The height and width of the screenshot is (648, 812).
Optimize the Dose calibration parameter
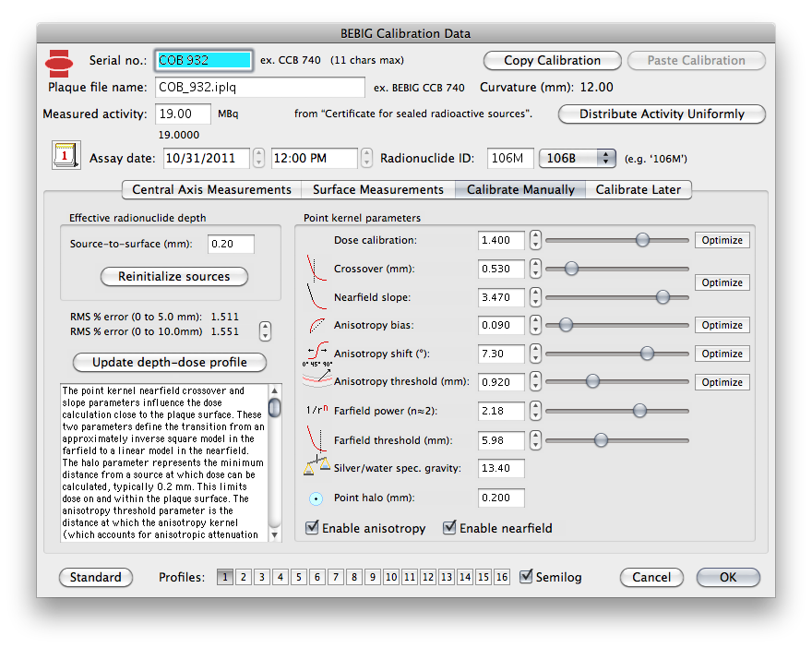(722, 240)
